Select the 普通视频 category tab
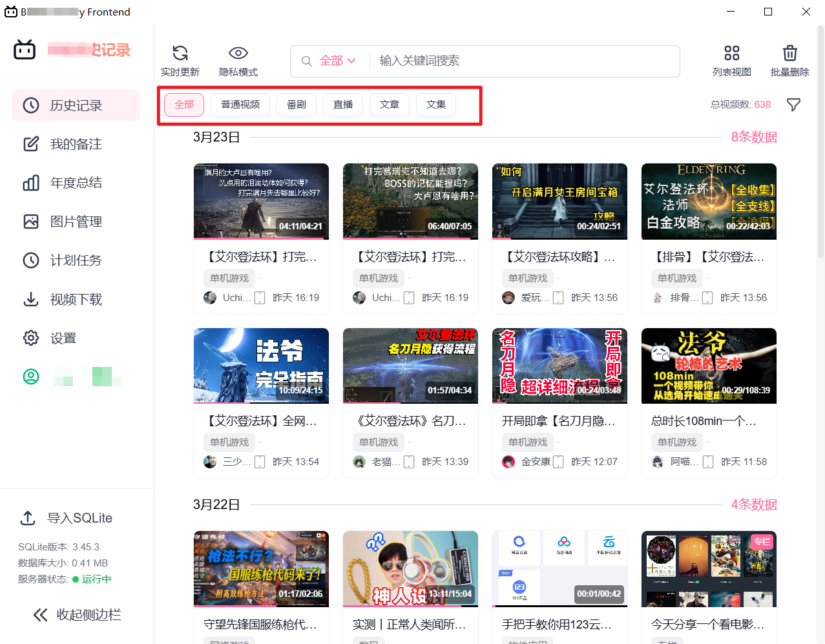The height and width of the screenshot is (644, 825). pos(240,105)
